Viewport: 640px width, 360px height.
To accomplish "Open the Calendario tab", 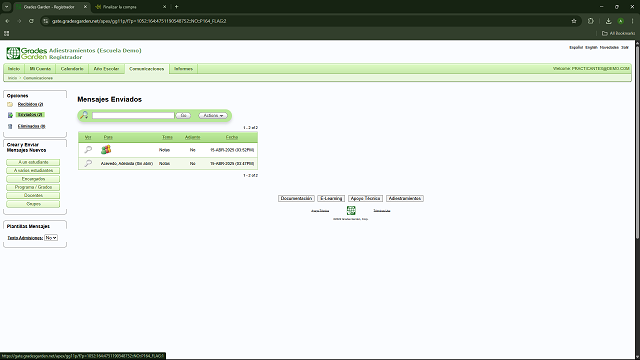I will tap(72, 69).
